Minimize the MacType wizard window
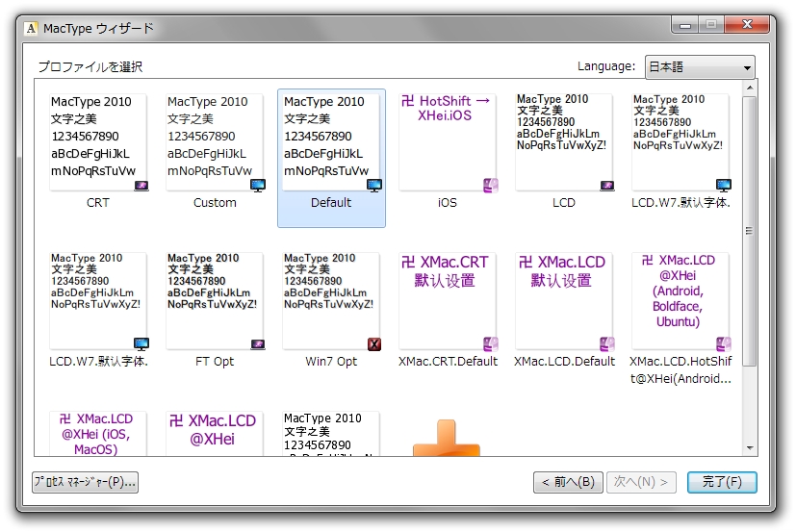Viewport: 796px width, 532px height. 685,25
